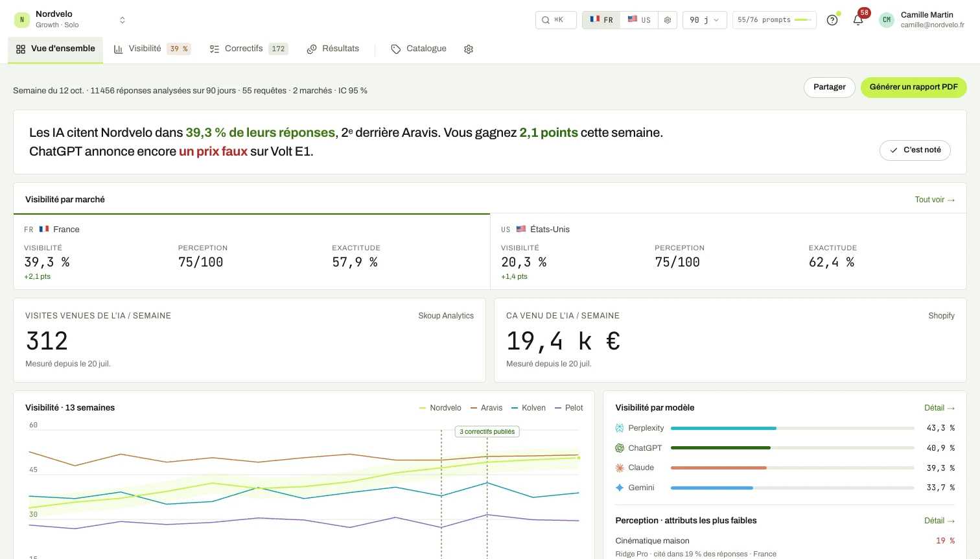Click Générer un rapport PDF
Screen dimensions: 980x559
914,88
